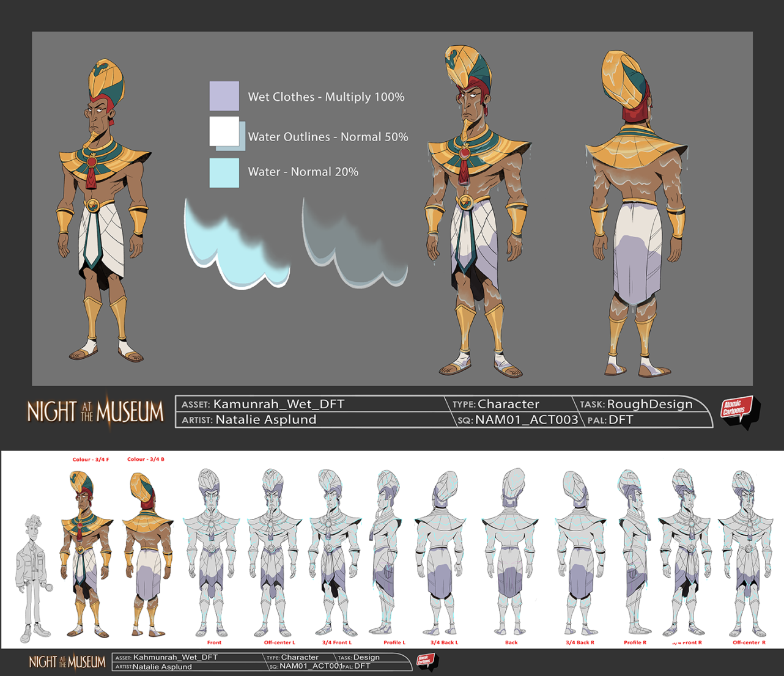Click artist name 'Natalie Asplund' in upper title block
Image resolution: width=784 pixels, height=676 pixels.
coord(266,419)
